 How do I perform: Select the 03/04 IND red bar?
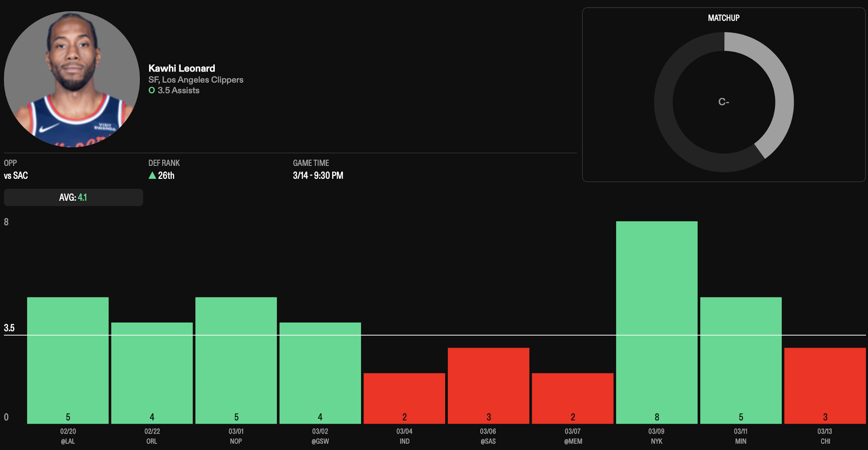[404, 398]
